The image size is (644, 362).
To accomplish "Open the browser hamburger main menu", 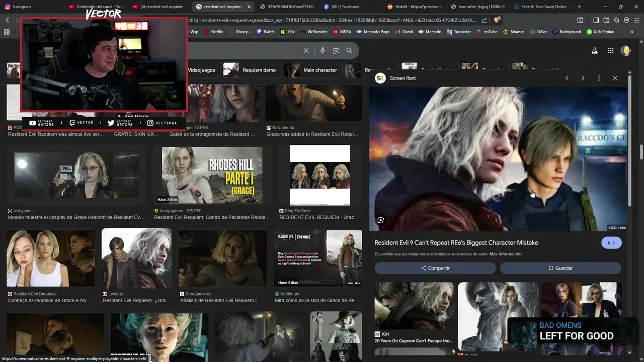I will click(x=636, y=20).
